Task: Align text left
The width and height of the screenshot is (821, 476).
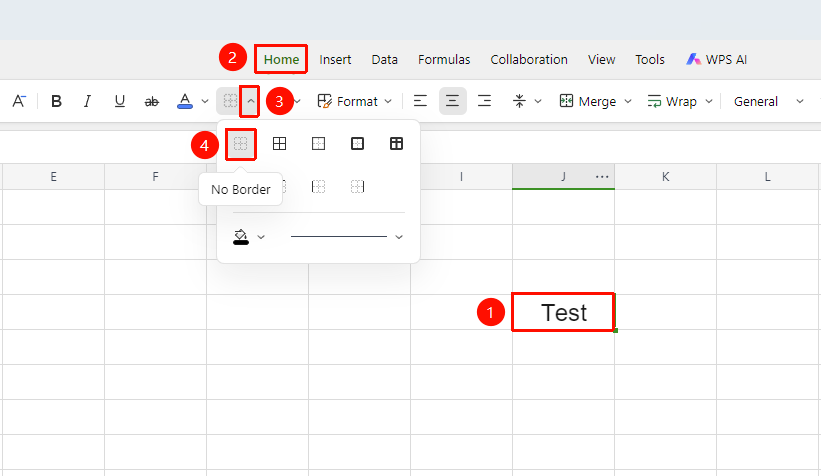Action: point(420,101)
